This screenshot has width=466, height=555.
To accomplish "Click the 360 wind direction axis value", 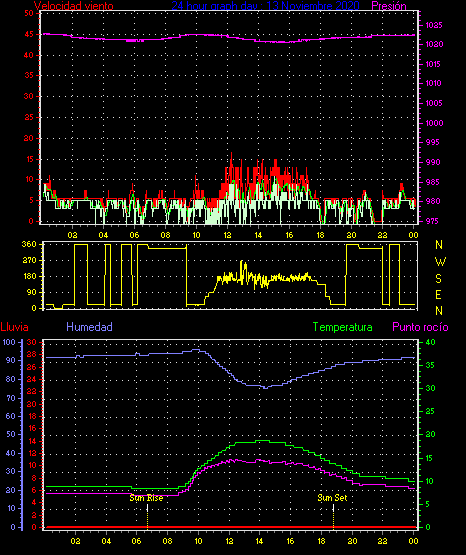I will pos(29,244).
